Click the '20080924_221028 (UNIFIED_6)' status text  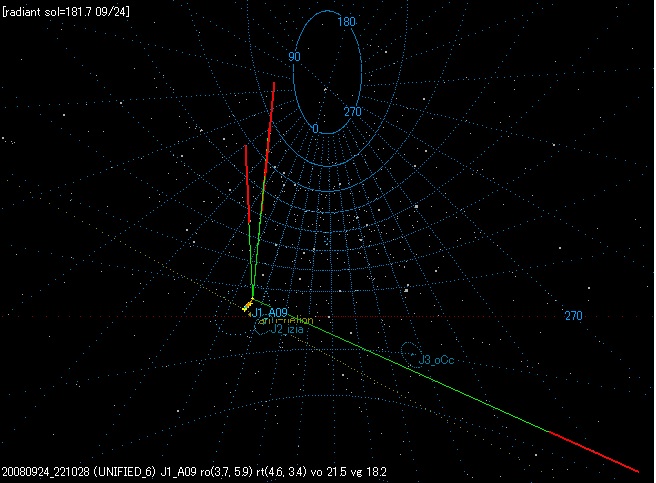[x=79, y=472]
